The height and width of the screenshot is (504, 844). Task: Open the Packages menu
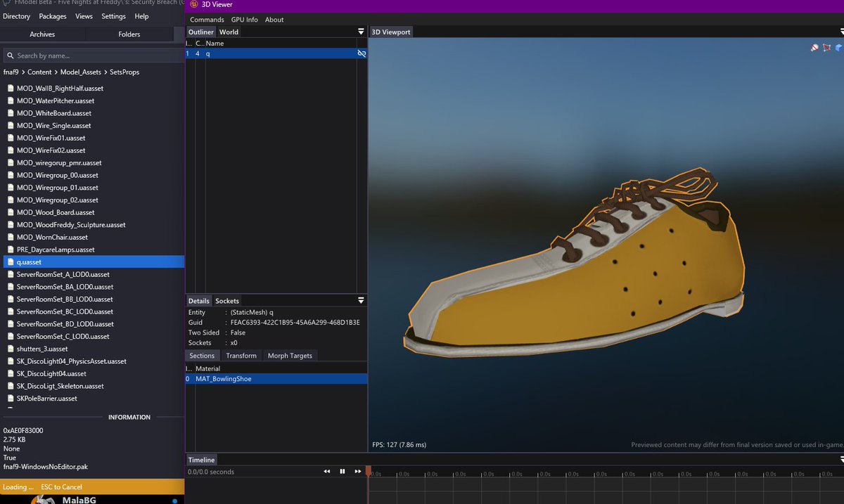(53, 16)
